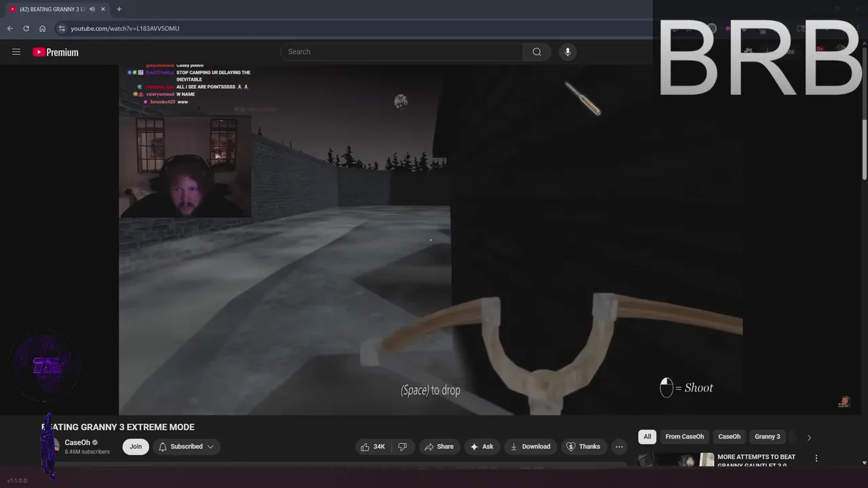The height and width of the screenshot is (488, 868).
Task: Go to the YouTube Premium home logo
Action: point(56,52)
